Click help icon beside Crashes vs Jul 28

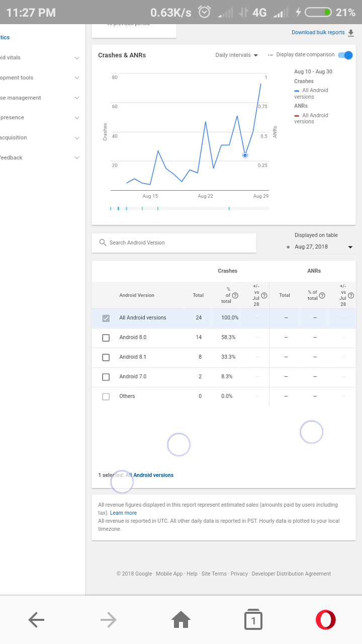coord(264,295)
